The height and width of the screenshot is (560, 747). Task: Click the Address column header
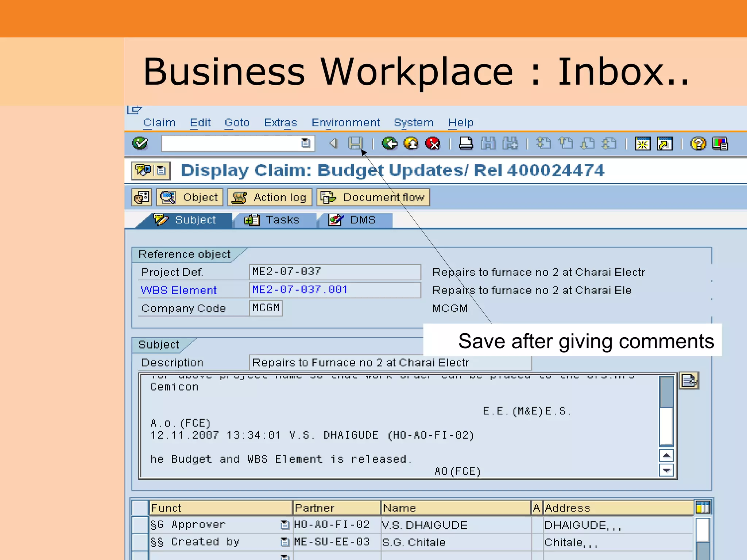tap(618, 508)
